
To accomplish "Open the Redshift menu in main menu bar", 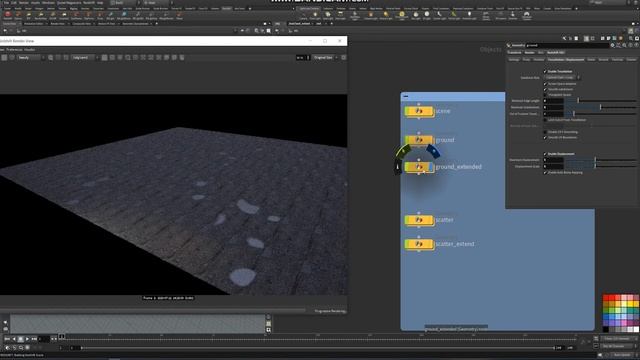I will point(89,2).
